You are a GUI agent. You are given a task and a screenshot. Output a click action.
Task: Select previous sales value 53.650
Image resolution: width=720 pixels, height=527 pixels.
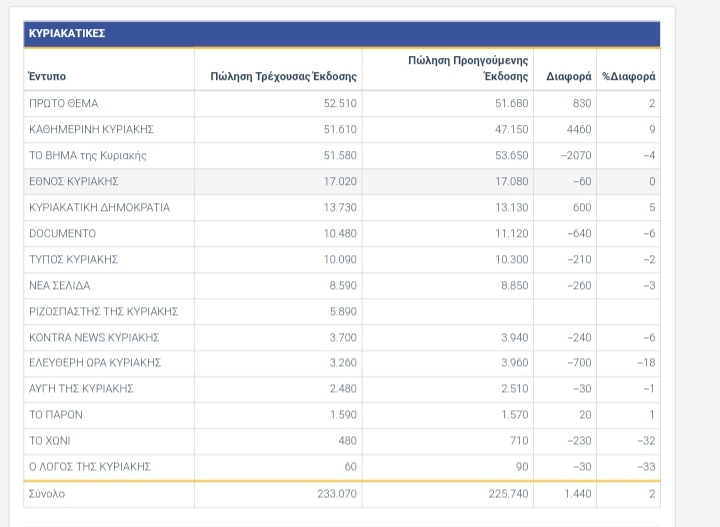(512, 156)
